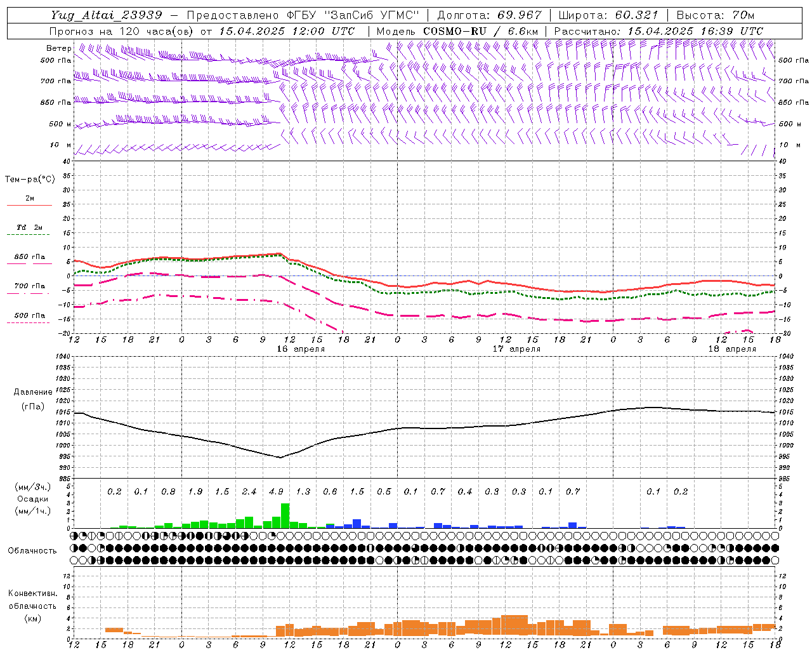Viewport: 812px width, 650px height.
Task: Click the '0.5' precipitation value
Action: coord(384,492)
